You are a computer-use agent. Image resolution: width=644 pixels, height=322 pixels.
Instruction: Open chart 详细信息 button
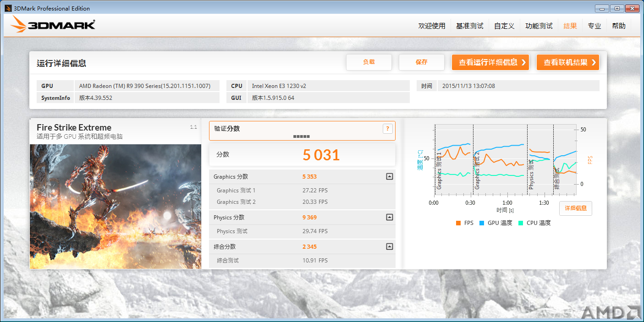pos(576,208)
